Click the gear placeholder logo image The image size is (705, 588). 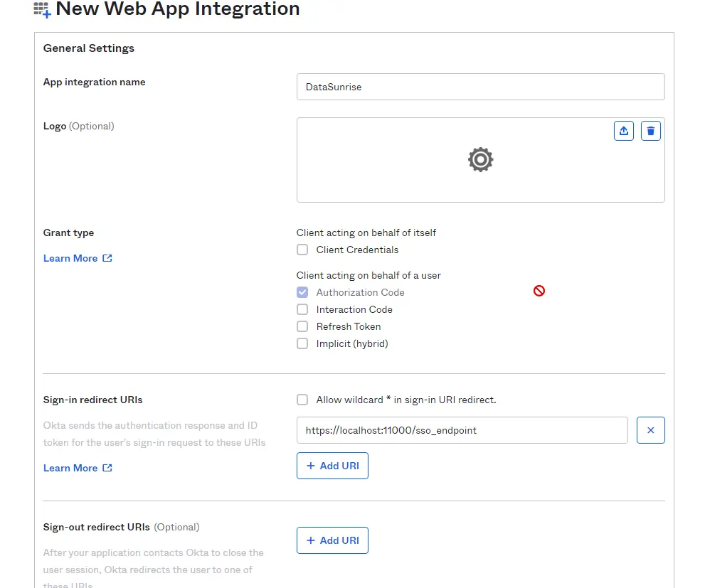(480, 159)
